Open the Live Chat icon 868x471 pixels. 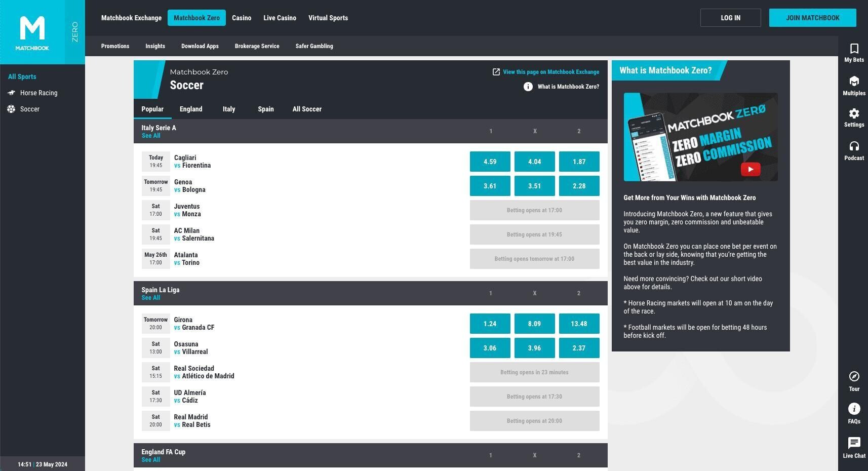(854, 443)
